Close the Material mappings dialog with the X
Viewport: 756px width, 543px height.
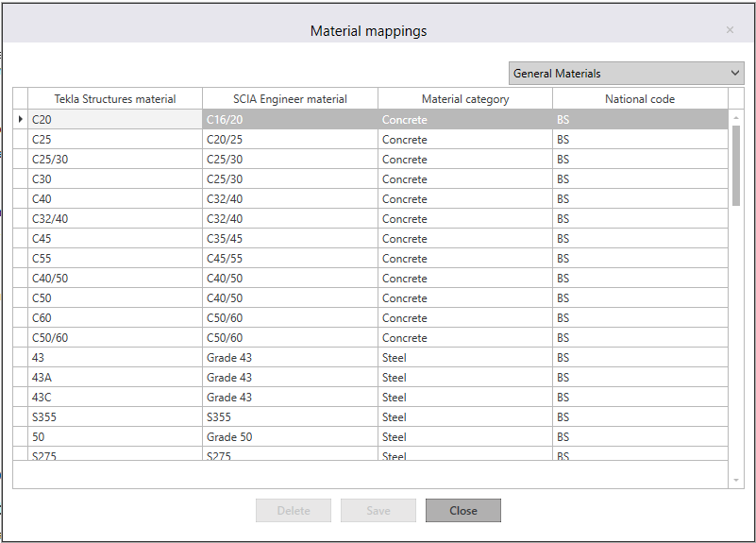click(730, 30)
